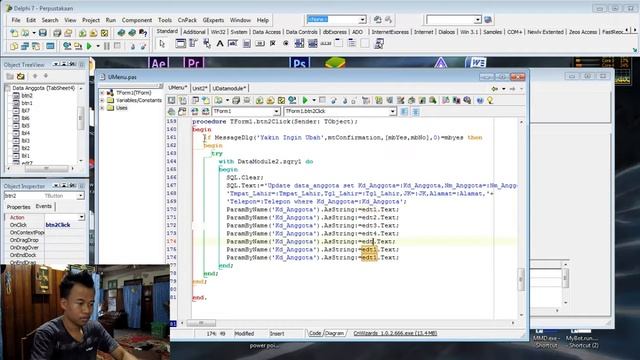Select lbl5 in Object TreeView
This screenshot has height=360, width=640.
tap(25, 126)
